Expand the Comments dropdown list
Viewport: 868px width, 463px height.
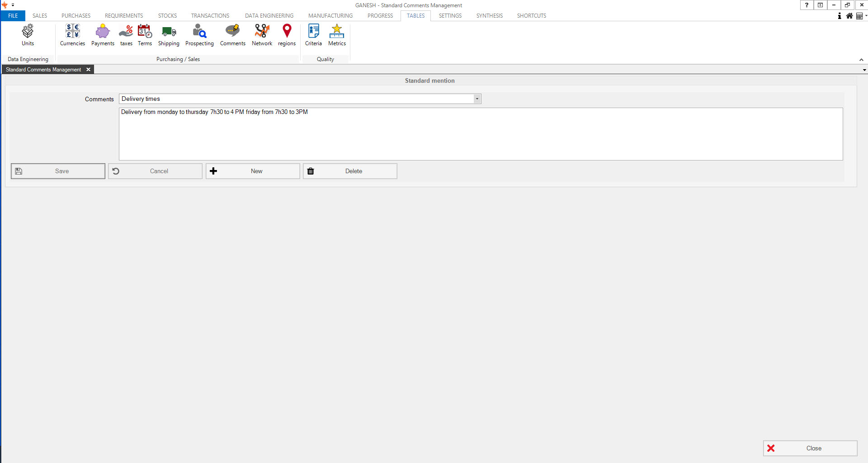tap(477, 99)
